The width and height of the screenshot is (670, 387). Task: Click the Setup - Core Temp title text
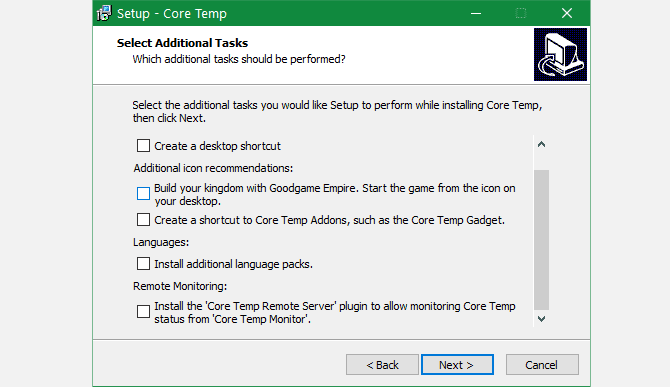tap(172, 14)
